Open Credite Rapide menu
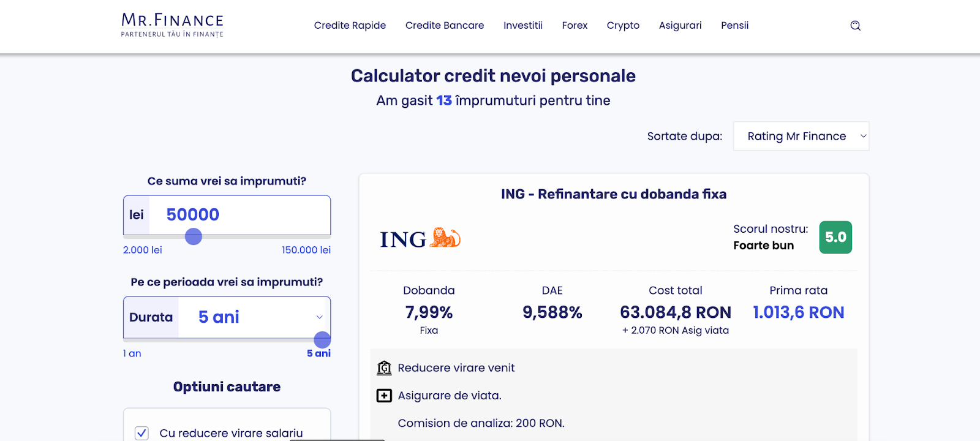Viewport: 980px width, 441px height. [x=350, y=25]
